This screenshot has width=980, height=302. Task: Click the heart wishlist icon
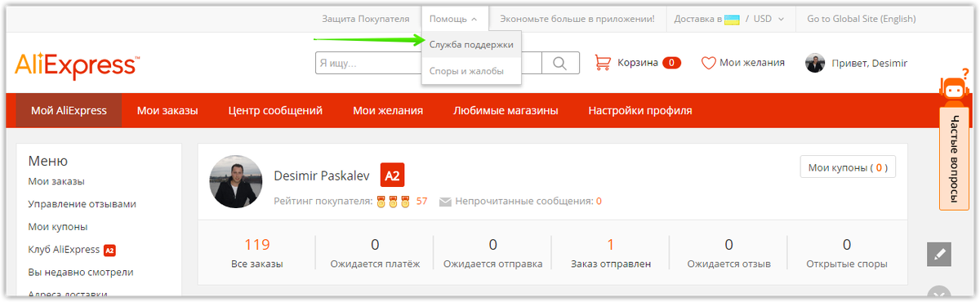click(709, 63)
